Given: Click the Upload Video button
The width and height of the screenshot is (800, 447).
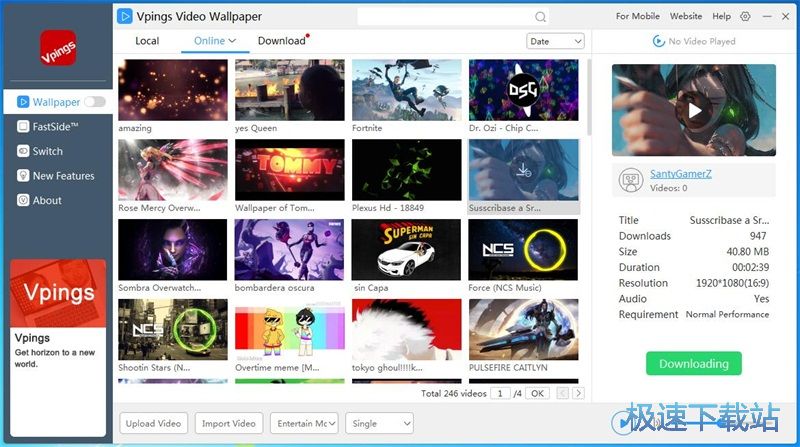Looking at the screenshot, I should pos(153,423).
